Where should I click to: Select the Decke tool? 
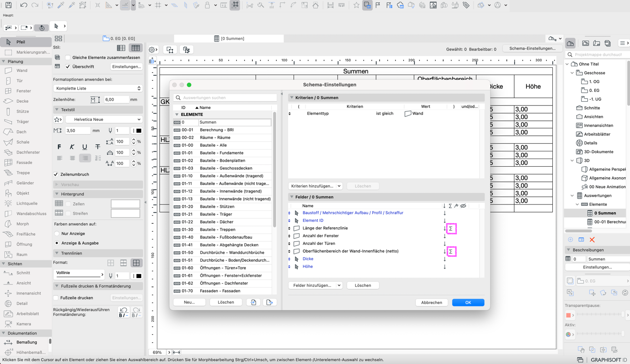(22, 101)
